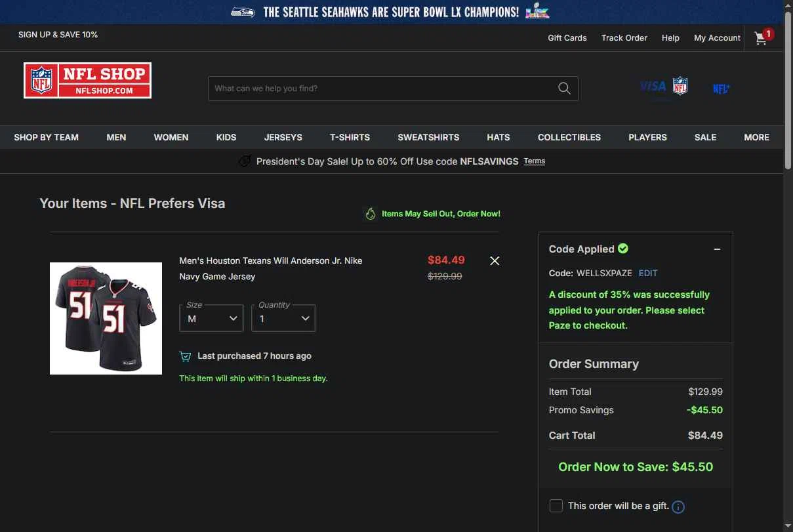Screen dimensions: 793x532
Task: Click the Promo Savings -$45.50 value
Action: [704, 410]
